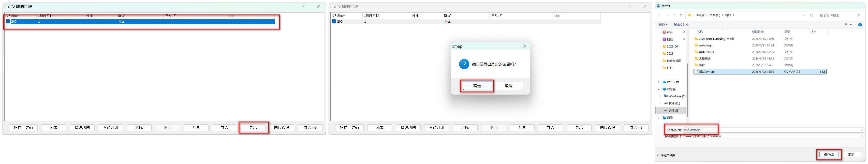Viewport: 868px width, 164px height.
Task: Confirm export with 确定 in omap dialog
Action: (x=477, y=86)
